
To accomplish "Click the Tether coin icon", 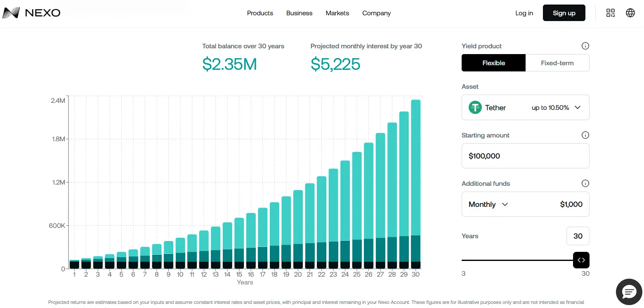I will 475,107.
